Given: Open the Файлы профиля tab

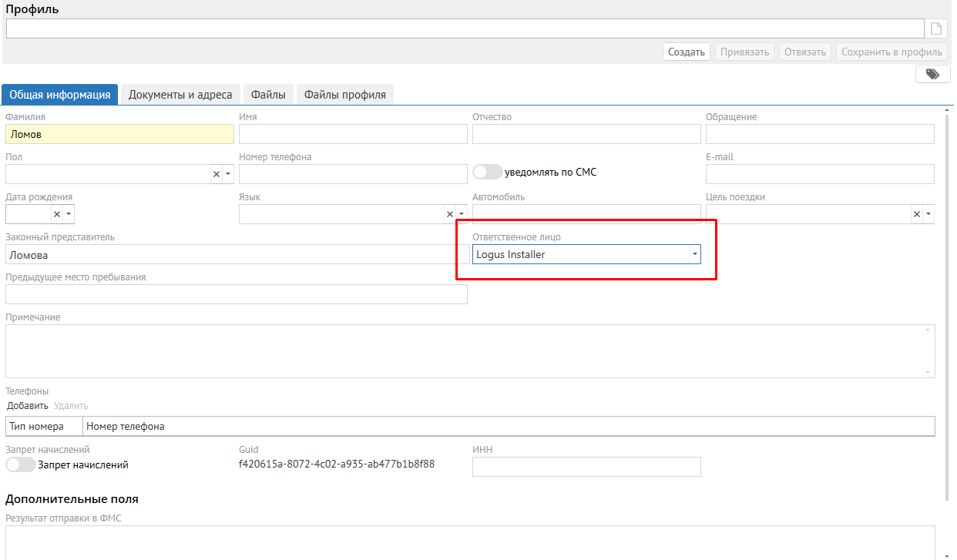Looking at the screenshot, I should coord(344,95).
